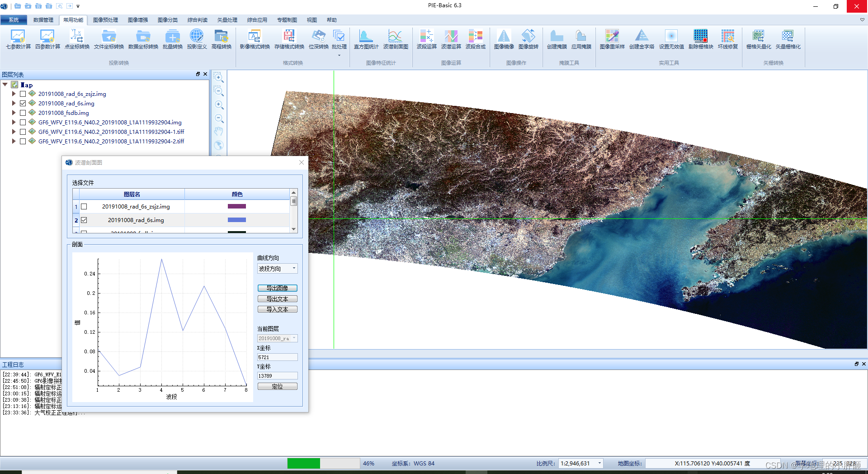Toggle visibility of 20191008_rad_6s_zsjz.img layer
The image size is (868, 474).
click(x=23, y=94)
